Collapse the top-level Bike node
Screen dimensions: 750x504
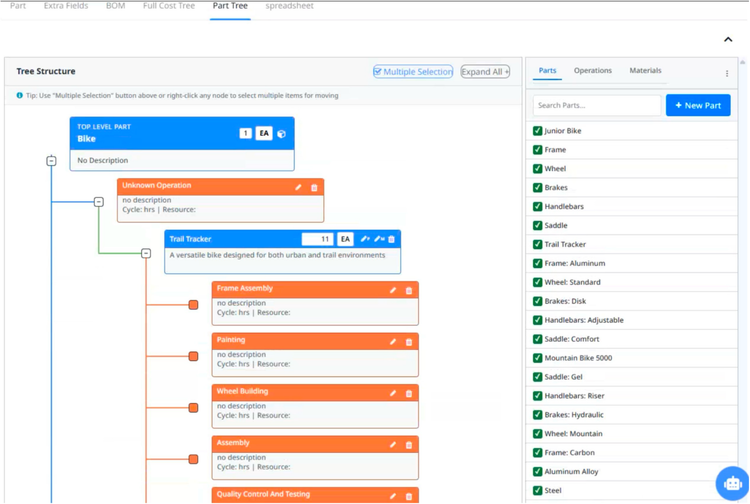pyautogui.click(x=51, y=160)
